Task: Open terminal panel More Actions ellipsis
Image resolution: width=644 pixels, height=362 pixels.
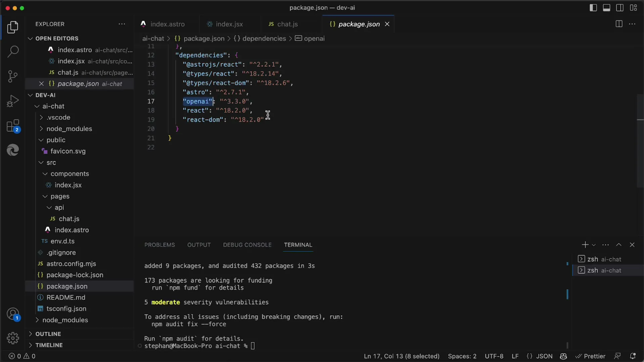Action: [605, 245]
